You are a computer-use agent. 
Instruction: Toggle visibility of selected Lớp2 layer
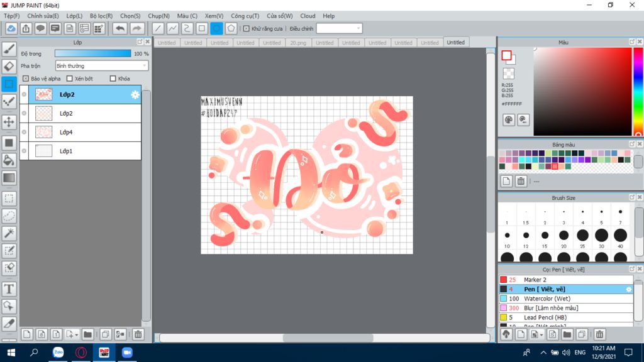[25, 94]
